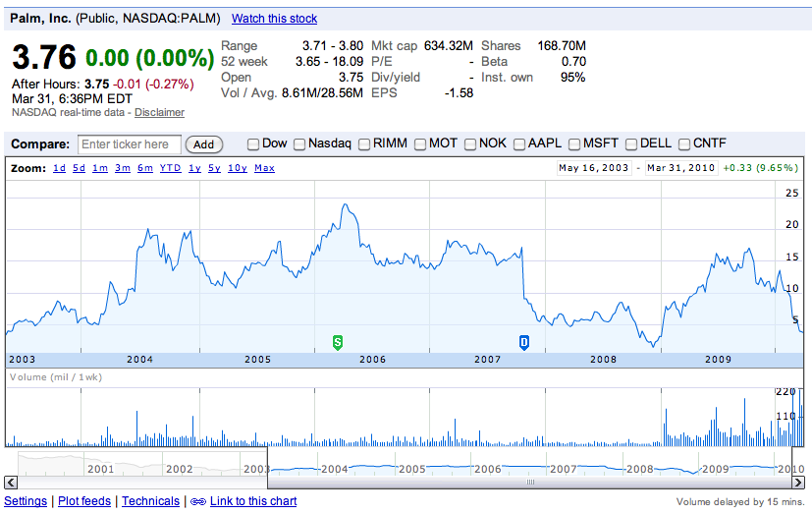Image resolution: width=812 pixels, height=514 pixels.
Task: Set zoom to 1y
Action: coord(194,168)
